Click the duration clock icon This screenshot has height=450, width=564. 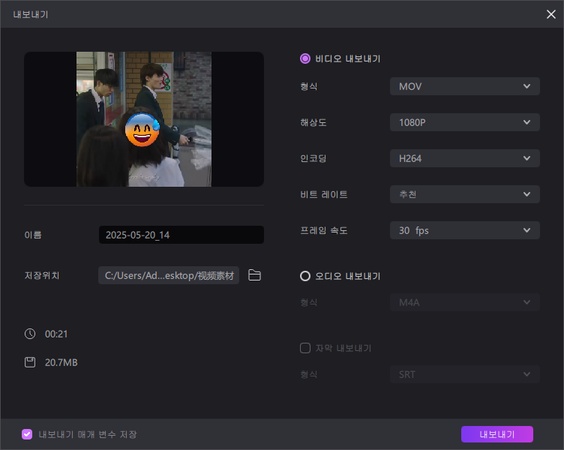pyautogui.click(x=30, y=333)
